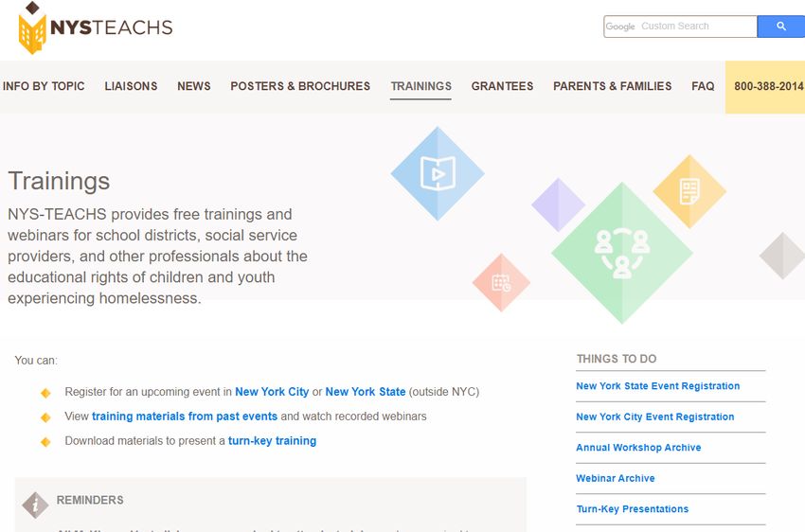Click the purple diamond shape
This screenshot has width=805, height=532.
pos(558,204)
